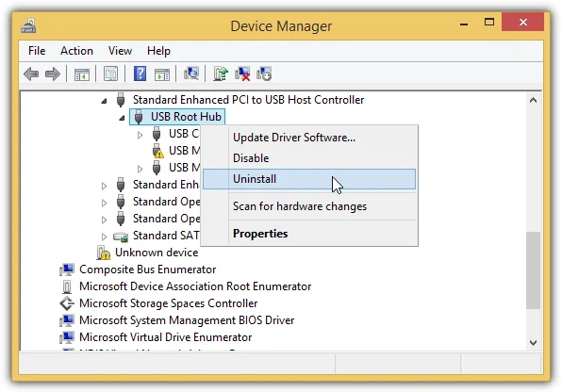Open the Action menu

pos(76,51)
